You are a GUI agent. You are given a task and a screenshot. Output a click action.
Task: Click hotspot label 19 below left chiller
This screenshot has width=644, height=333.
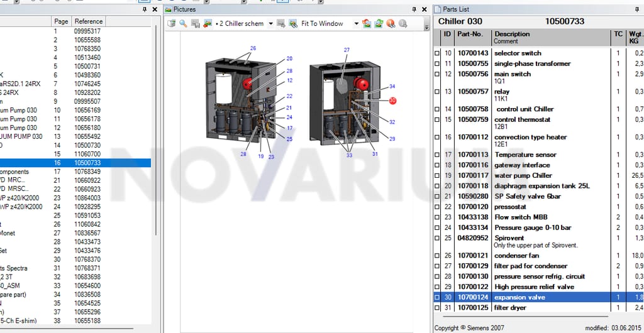pyautogui.click(x=261, y=156)
